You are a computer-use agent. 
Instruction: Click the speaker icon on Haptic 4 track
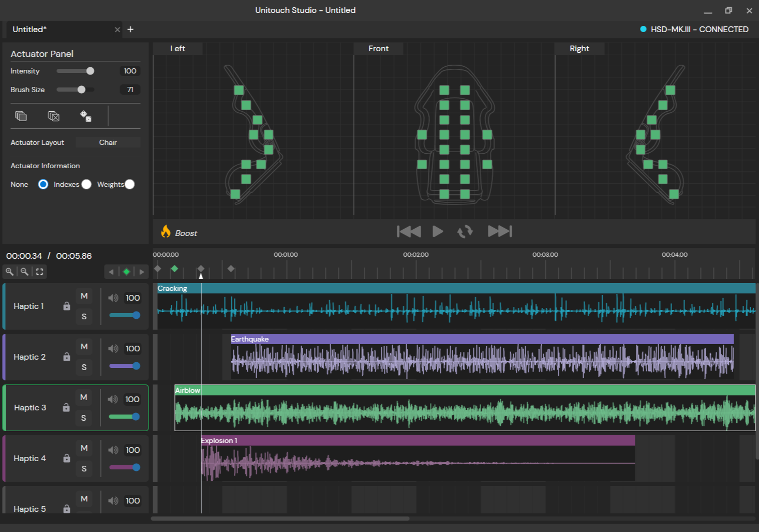[x=113, y=449]
